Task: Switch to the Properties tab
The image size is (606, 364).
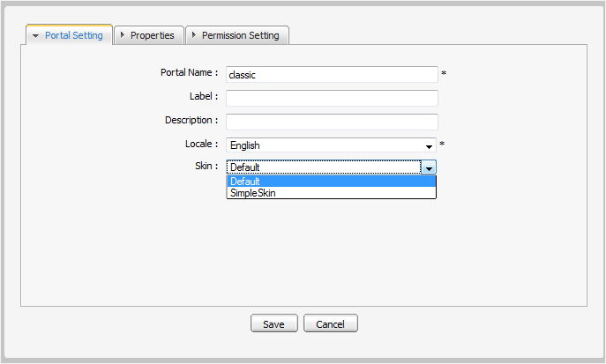Action: click(152, 35)
